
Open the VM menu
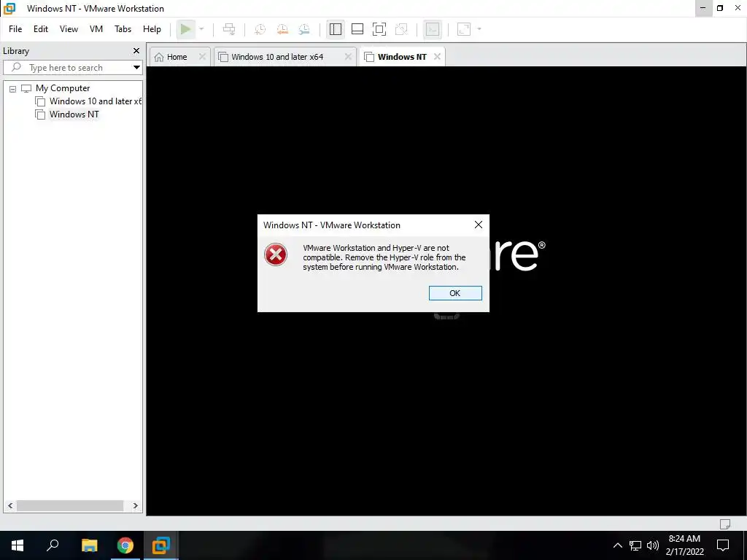[96, 29]
